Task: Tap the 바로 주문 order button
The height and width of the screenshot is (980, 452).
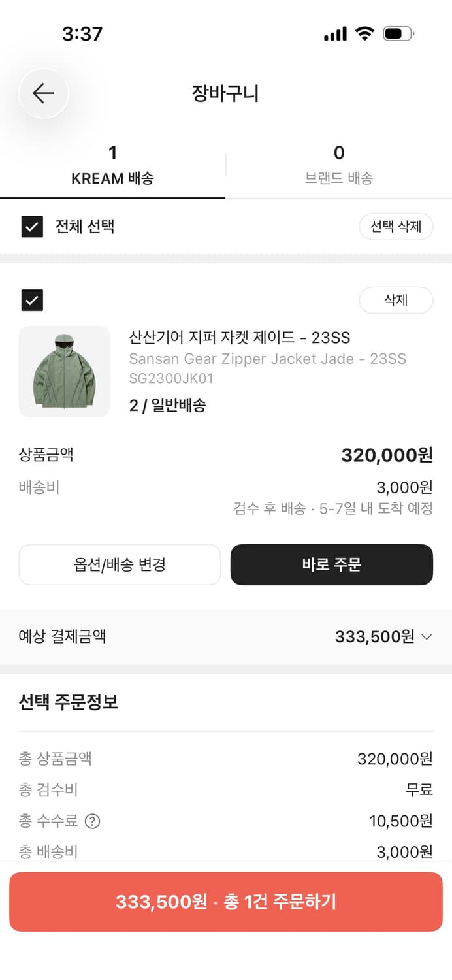Action: (x=331, y=564)
